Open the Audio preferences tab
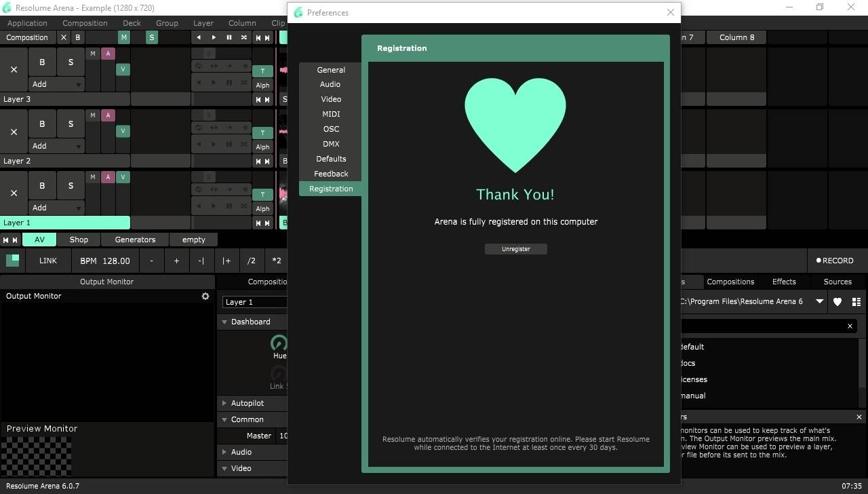The height and width of the screenshot is (494, 868). [x=330, y=84]
